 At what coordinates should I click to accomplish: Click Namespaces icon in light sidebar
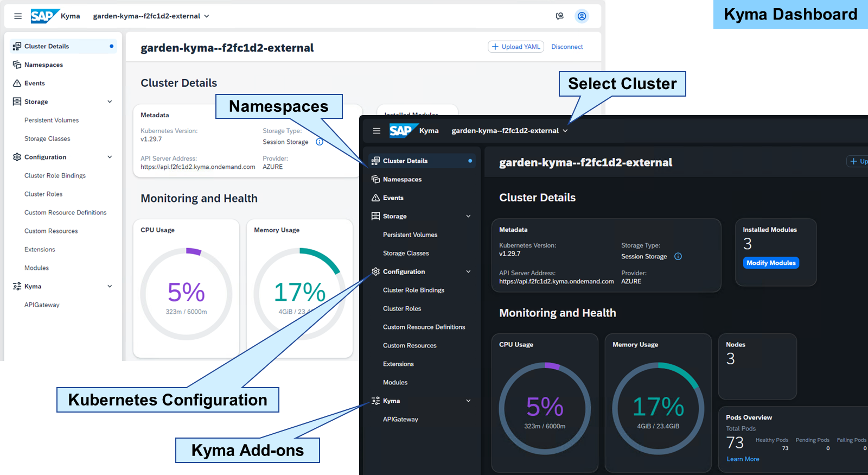17,65
